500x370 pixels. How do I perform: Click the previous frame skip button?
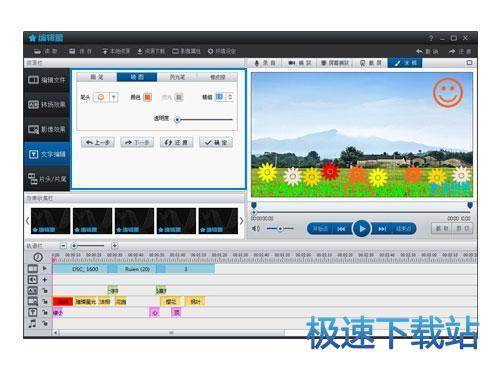pyautogui.click(x=341, y=229)
